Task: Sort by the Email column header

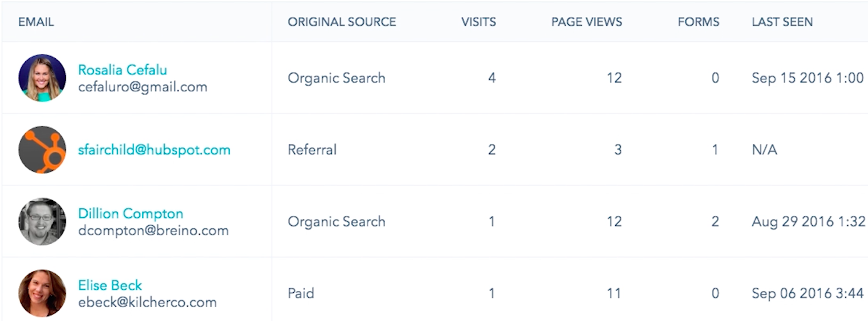Action: (36, 22)
